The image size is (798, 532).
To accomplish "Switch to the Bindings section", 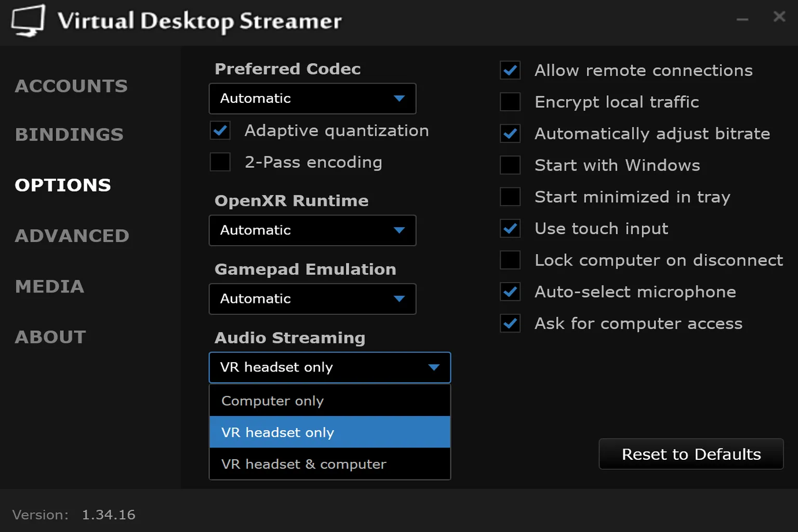I will (x=69, y=134).
